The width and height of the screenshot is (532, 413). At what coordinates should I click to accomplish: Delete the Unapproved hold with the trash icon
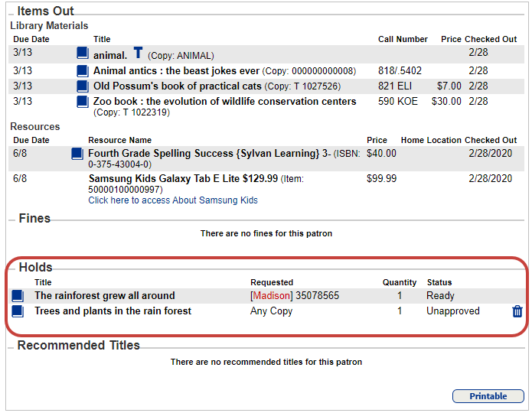point(517,311)
